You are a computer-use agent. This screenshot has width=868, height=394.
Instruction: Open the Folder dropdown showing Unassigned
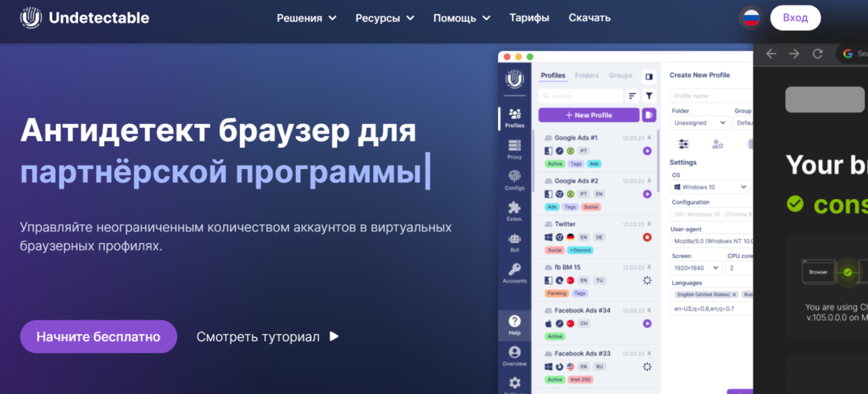click(x=700, y=122)
